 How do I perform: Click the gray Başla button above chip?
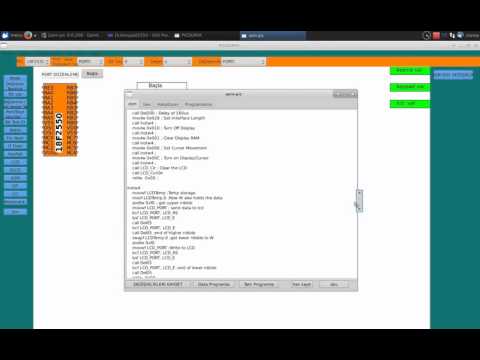[x=92, y=74]
